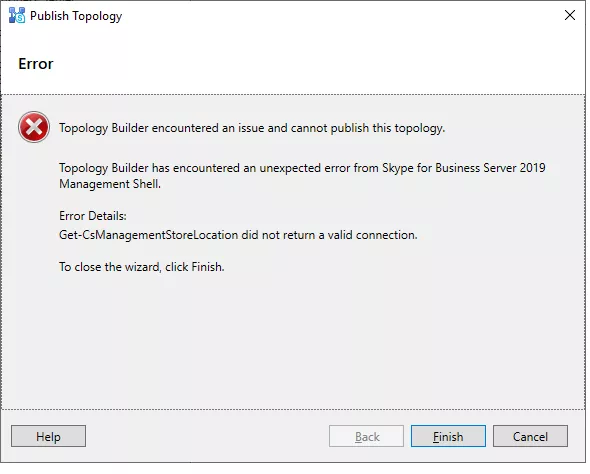Click the Publish Topology title text
This screenshot has width=590, height=474.
pos(76,16)
